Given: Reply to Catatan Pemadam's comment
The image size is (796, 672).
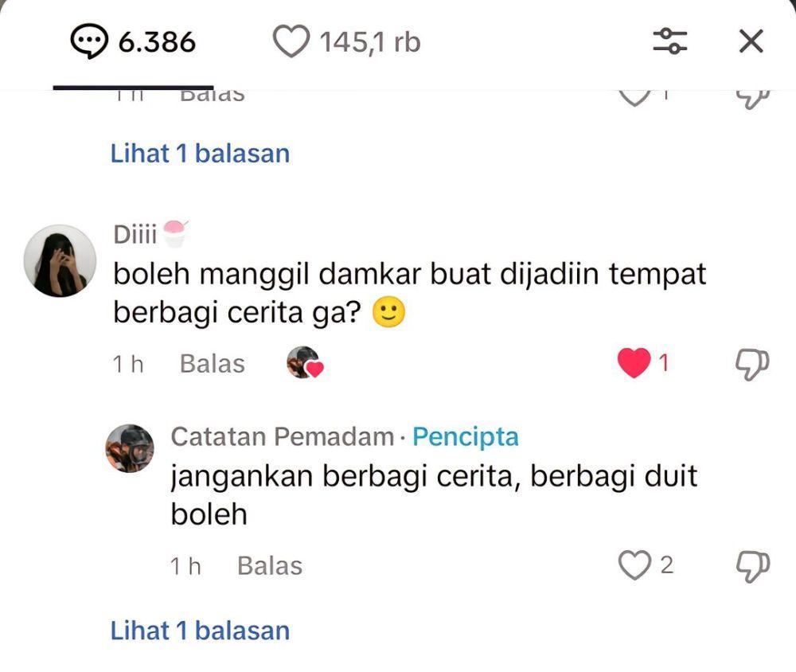Looking at the screenshot, I should point(270,566).
